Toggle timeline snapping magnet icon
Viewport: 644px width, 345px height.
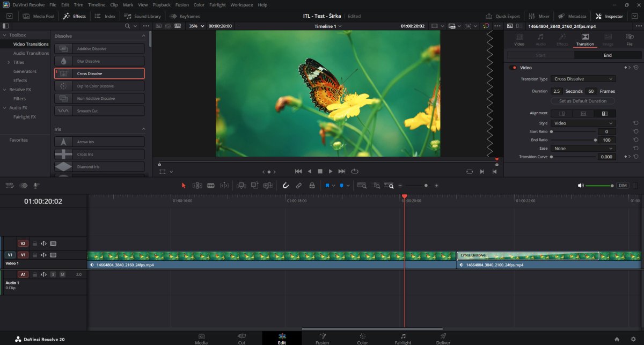[286, 186]
